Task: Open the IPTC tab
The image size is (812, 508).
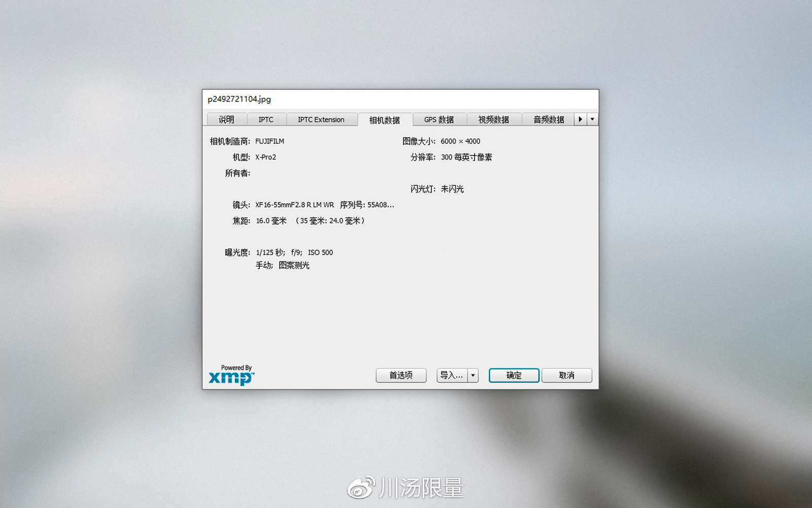Action: (266, 119)
